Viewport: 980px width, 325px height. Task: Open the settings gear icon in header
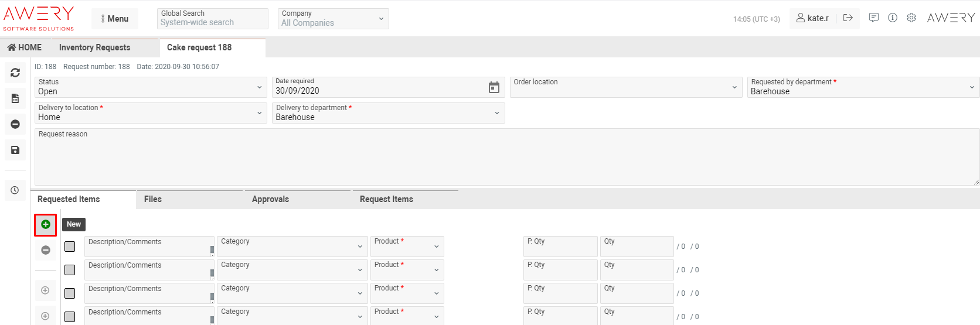tap(911, 18)
